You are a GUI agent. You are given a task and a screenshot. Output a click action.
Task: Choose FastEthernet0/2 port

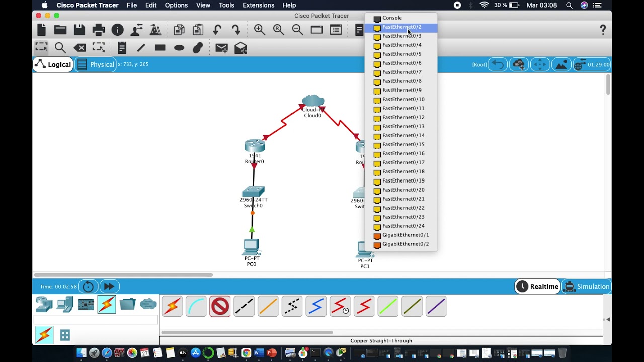tap(401, 27)
